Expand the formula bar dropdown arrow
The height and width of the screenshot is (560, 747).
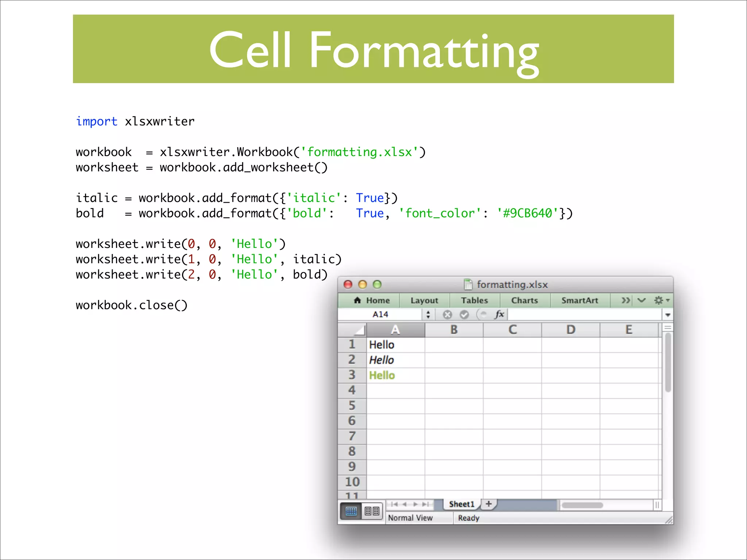click(x=668, y=315)
